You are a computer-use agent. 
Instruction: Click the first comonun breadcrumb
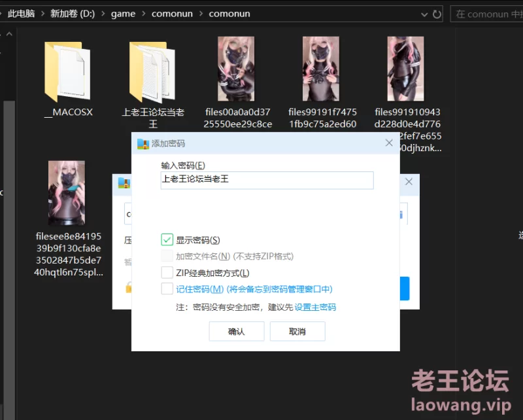point(172,14)
